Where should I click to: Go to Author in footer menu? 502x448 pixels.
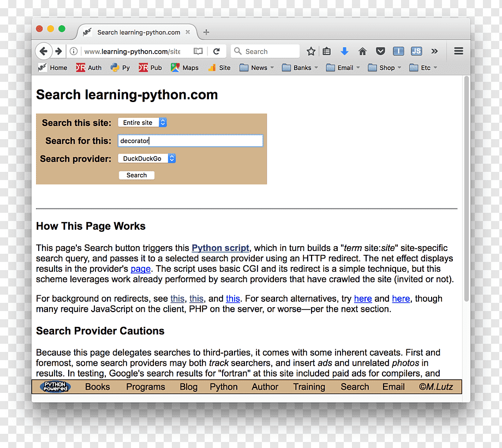point(265,386)
